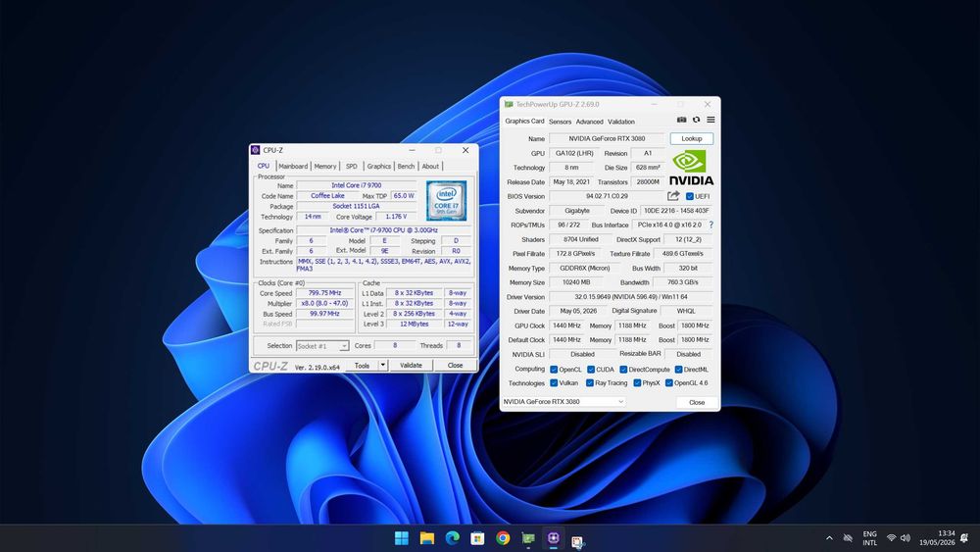Open Snipping Tool from the taskbar
This screenshot has width=980, height=552.
point(577,541)
